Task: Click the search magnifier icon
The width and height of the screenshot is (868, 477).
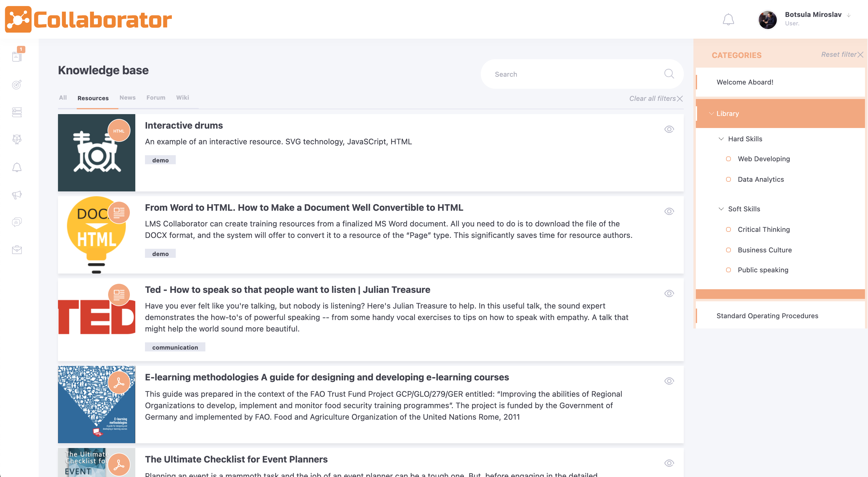Action: click(669, 74)
